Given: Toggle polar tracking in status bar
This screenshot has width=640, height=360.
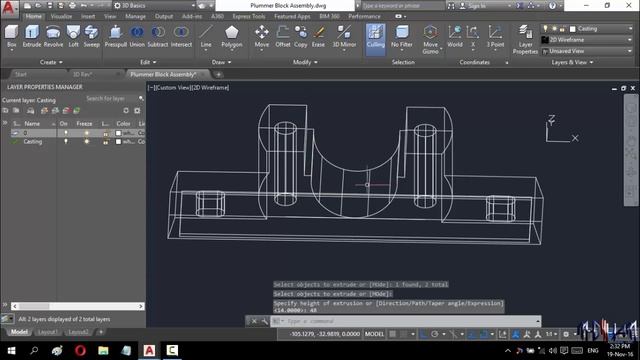Looking at the screenshot, I should (434, 334).
